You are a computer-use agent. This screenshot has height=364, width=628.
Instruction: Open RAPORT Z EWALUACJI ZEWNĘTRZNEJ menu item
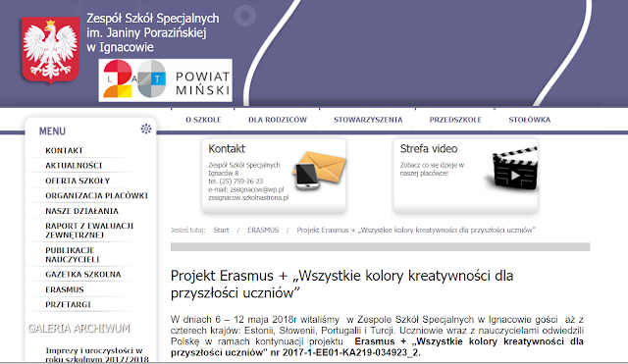[x=89, y=231]
